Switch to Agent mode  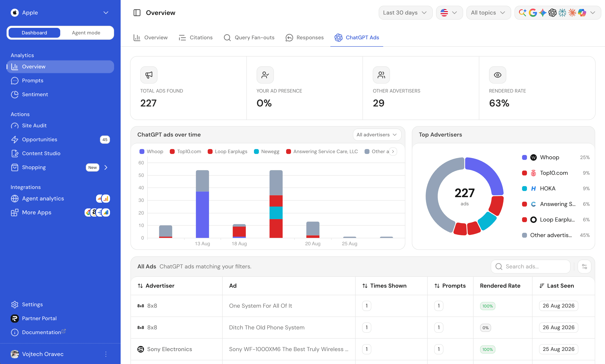86,33
